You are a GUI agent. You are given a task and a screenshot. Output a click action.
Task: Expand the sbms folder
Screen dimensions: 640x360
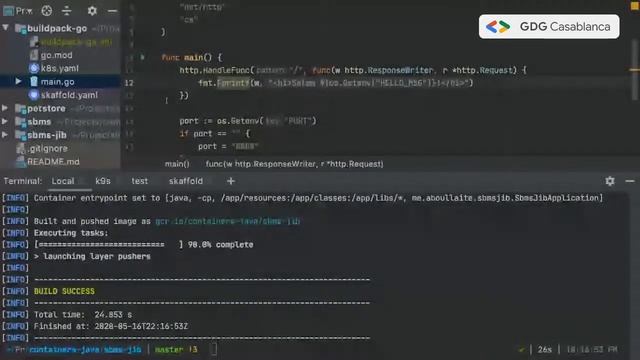[5, 122]
